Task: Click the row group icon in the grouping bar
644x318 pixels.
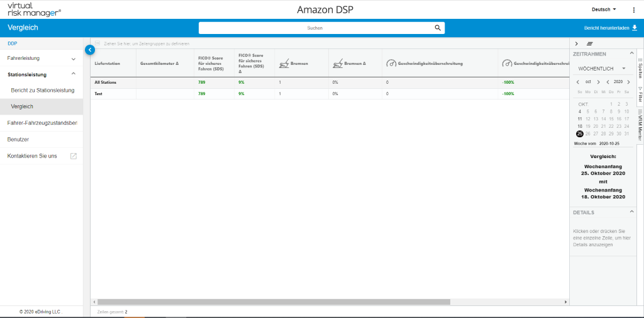Action: click(x=97, y=43)
